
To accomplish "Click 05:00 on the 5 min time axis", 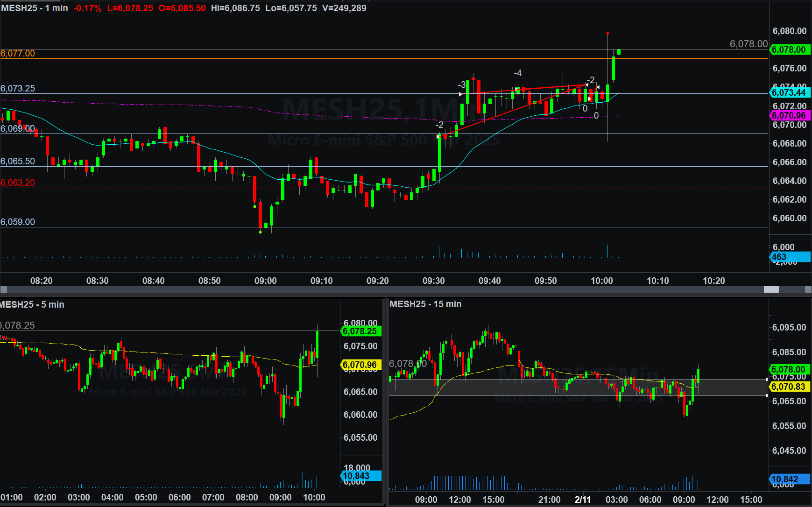I will [x=146, y=497].
